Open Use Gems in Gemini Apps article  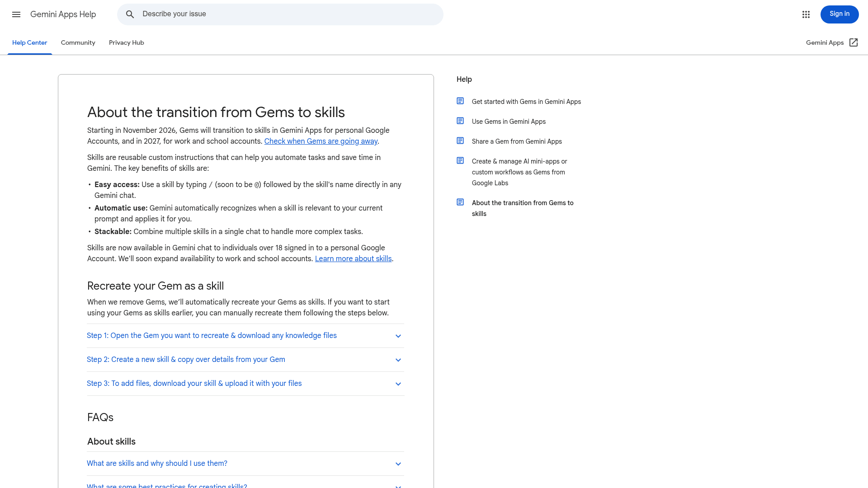pyautogui.click(x=509, y=122)
